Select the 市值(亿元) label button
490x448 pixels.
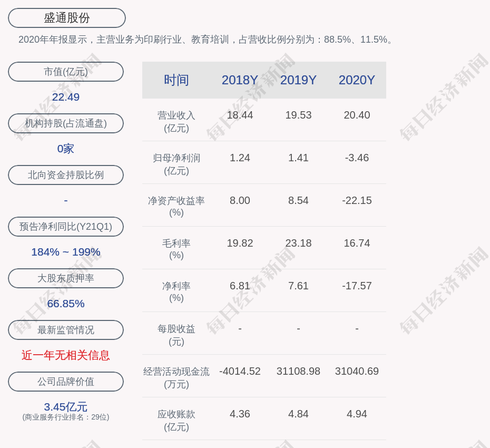66,72
